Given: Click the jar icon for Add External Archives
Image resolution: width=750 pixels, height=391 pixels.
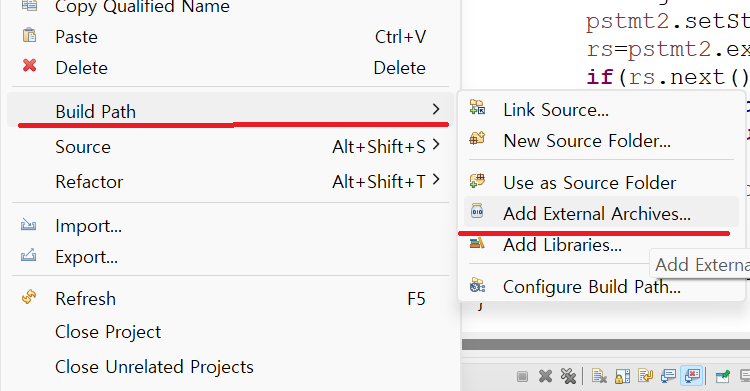Looking at the screenshot, I should [477, 211].
